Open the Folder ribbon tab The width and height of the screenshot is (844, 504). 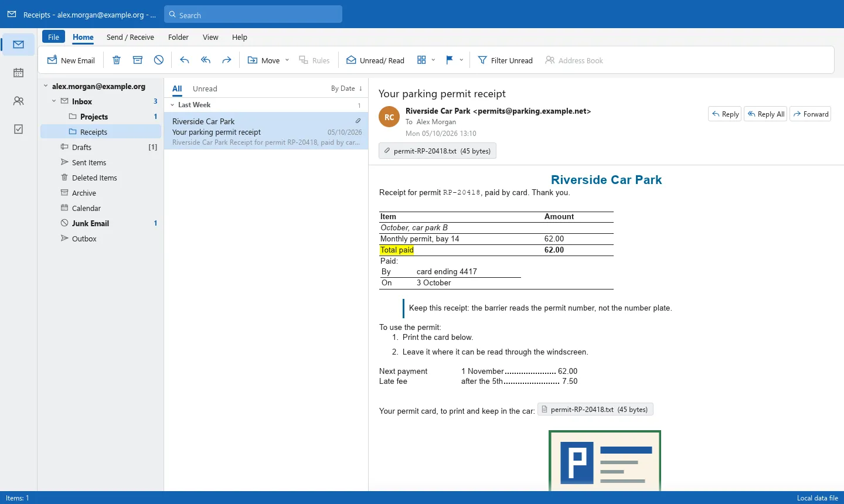(x=178, y=37)
